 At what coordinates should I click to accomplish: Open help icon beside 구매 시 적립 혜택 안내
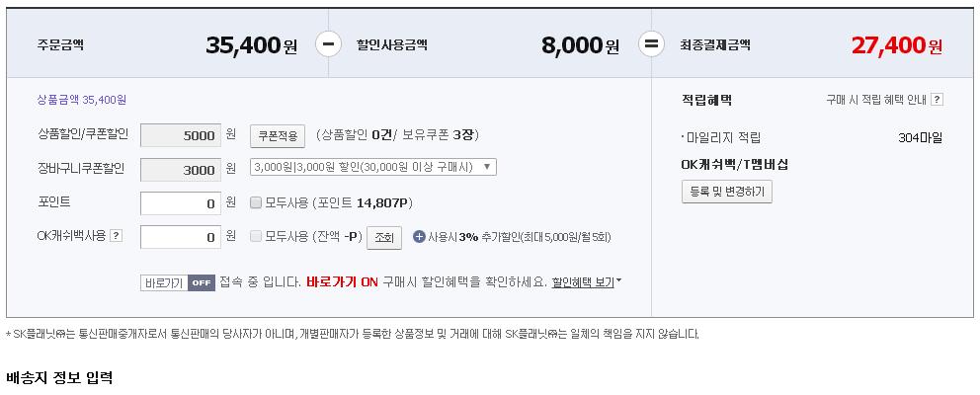click(937, 100)
